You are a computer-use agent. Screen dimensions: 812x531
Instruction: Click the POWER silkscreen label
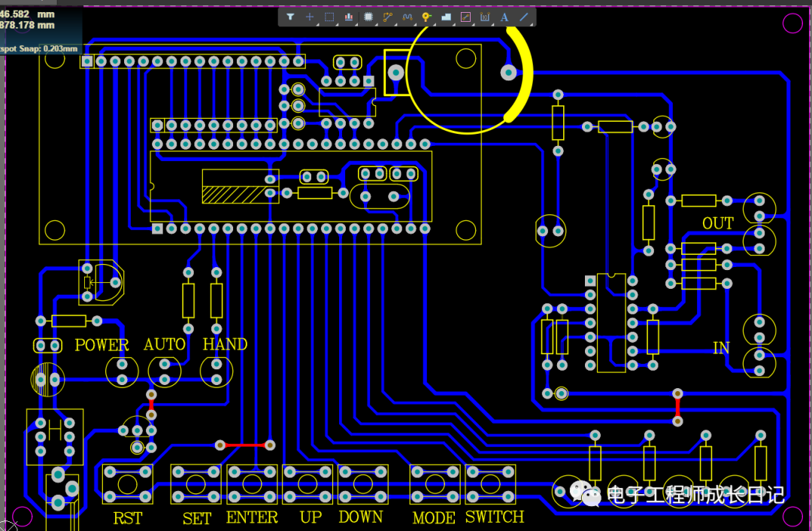pyautogui.click(x=101, y=345)
